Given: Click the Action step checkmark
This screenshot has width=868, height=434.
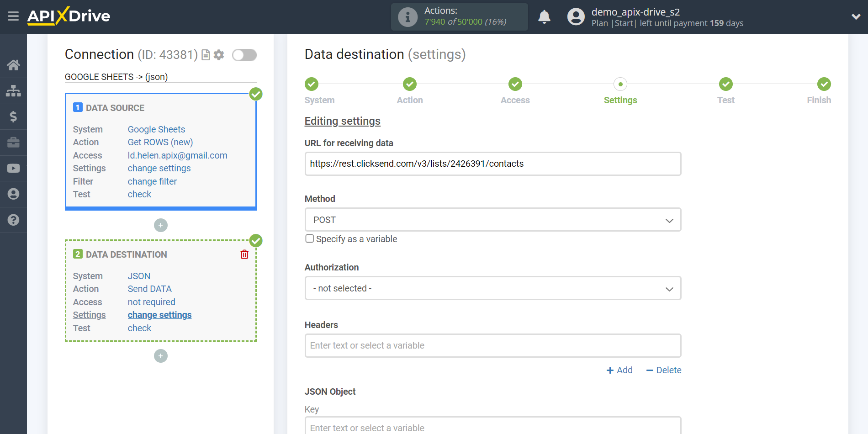Looking at the screenshot, I should point(410,84).
